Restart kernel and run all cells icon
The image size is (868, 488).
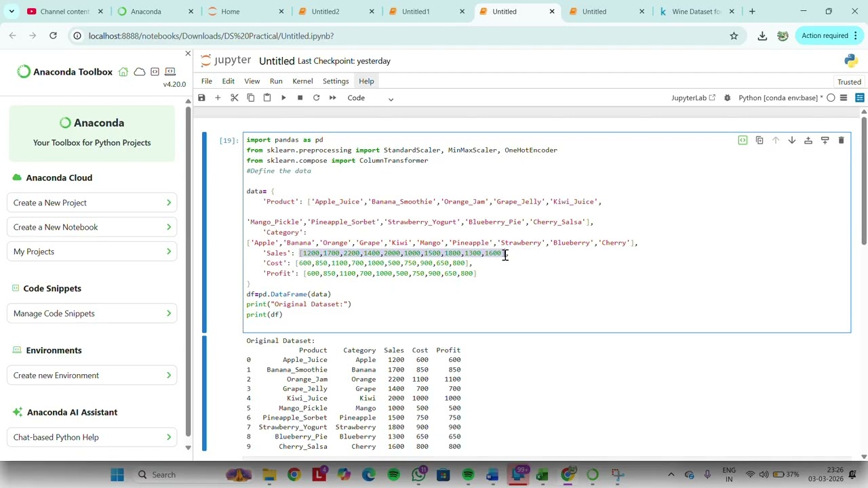tap(332, 98)
